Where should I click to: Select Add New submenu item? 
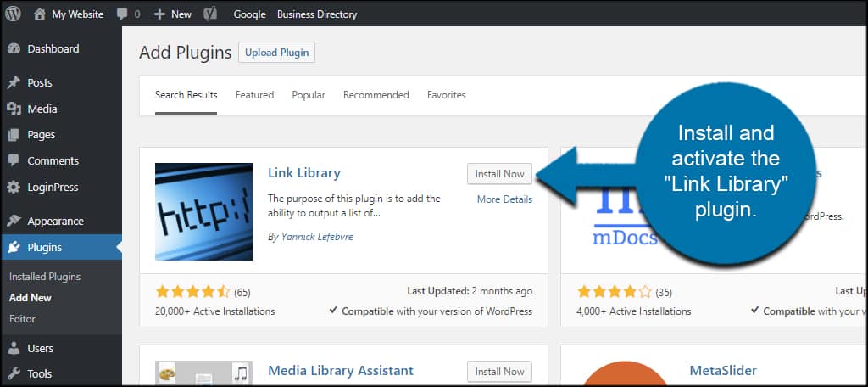[31, 298]
